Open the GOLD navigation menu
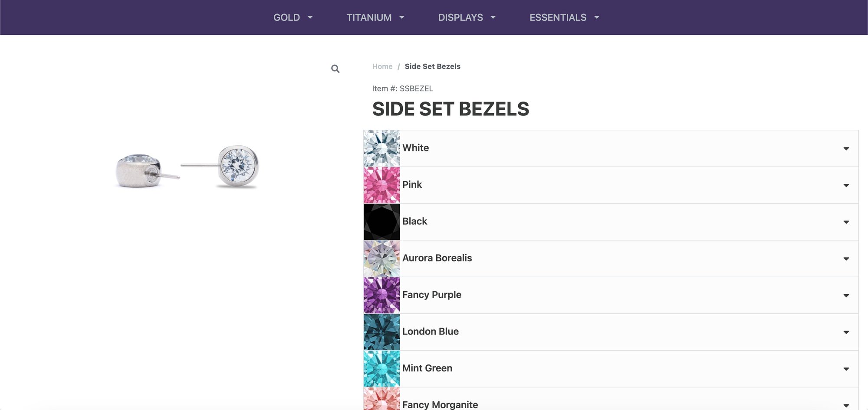The width and height of the screenshot is (868, 410). [x=293, y=17]
